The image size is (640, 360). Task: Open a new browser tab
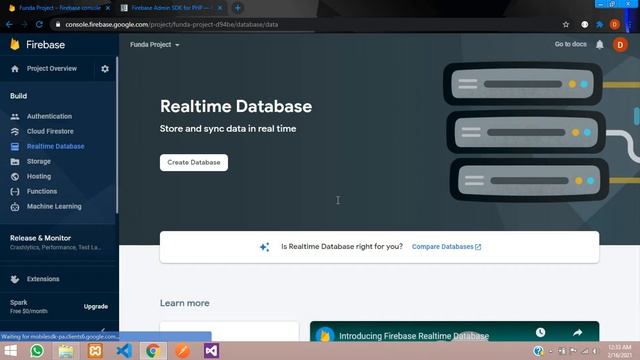[x=238, y=8]
